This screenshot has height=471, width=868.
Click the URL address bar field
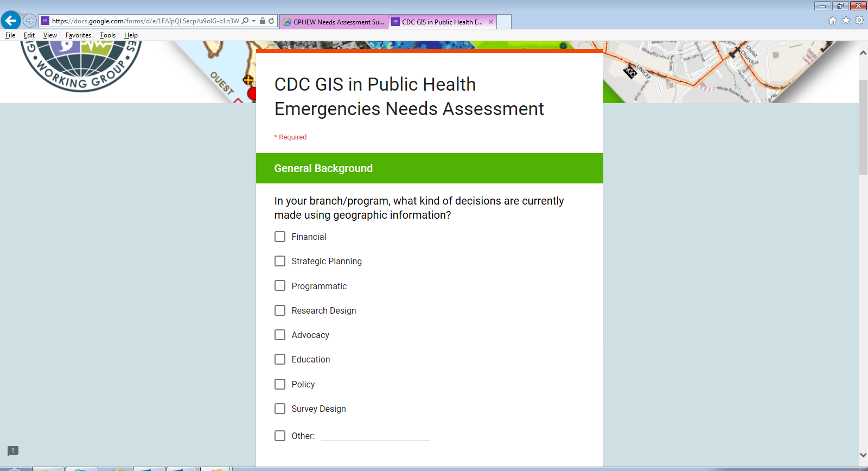tap(145, 21)
